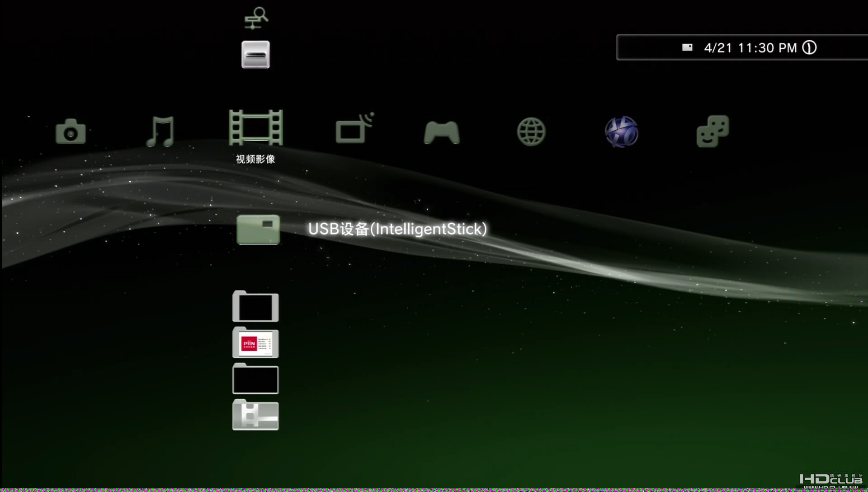The width and height of the screenshot is (868, 492).
Task: Open the Photo category camera icon
Action: 71,131
